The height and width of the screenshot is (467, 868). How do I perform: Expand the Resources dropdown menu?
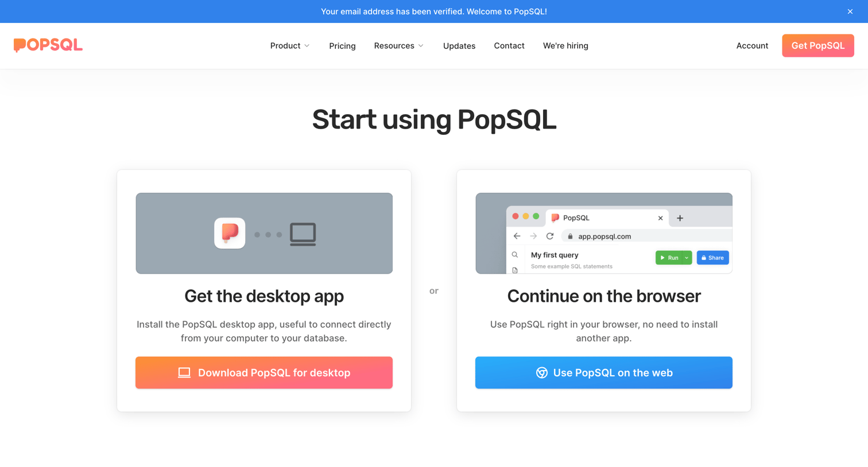399,46
